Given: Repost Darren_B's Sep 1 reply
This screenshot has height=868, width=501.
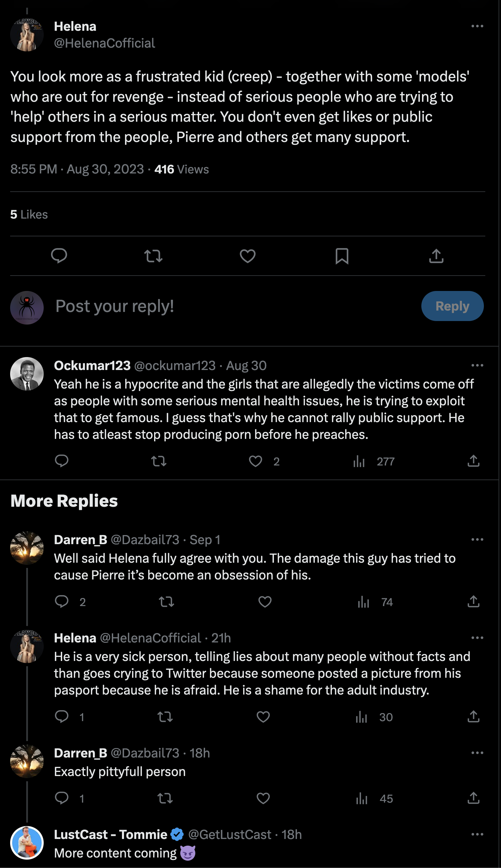Looking at the screenshot, I should (x=166, y=602).
